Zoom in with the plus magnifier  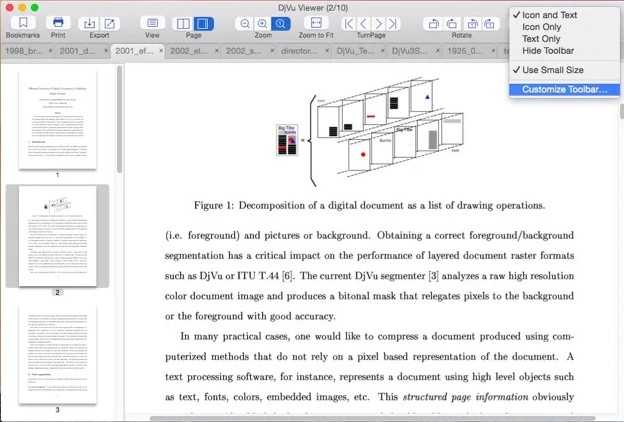pos(262,24)
